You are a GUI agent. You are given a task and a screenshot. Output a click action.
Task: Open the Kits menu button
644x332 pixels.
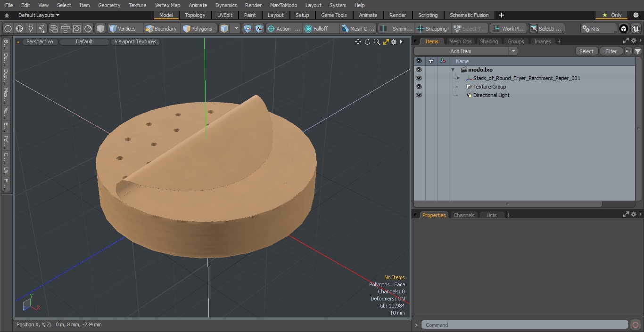[598, 29]
